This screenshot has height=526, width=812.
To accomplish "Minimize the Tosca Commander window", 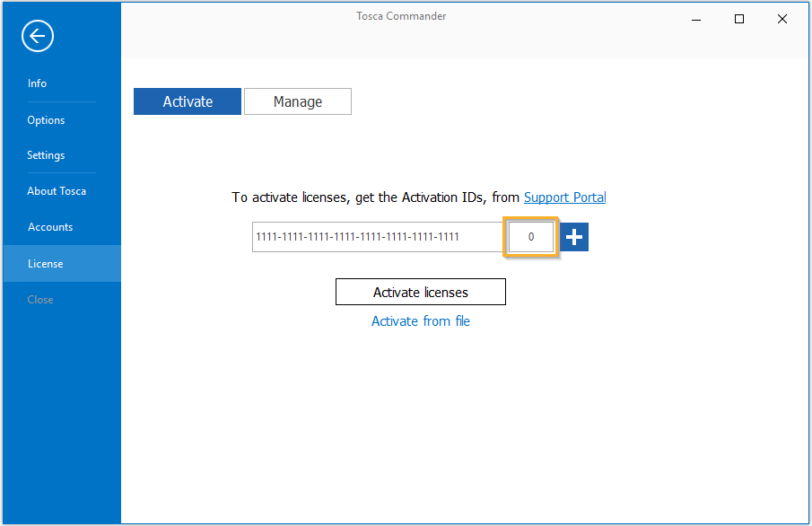I will [696, 20].
